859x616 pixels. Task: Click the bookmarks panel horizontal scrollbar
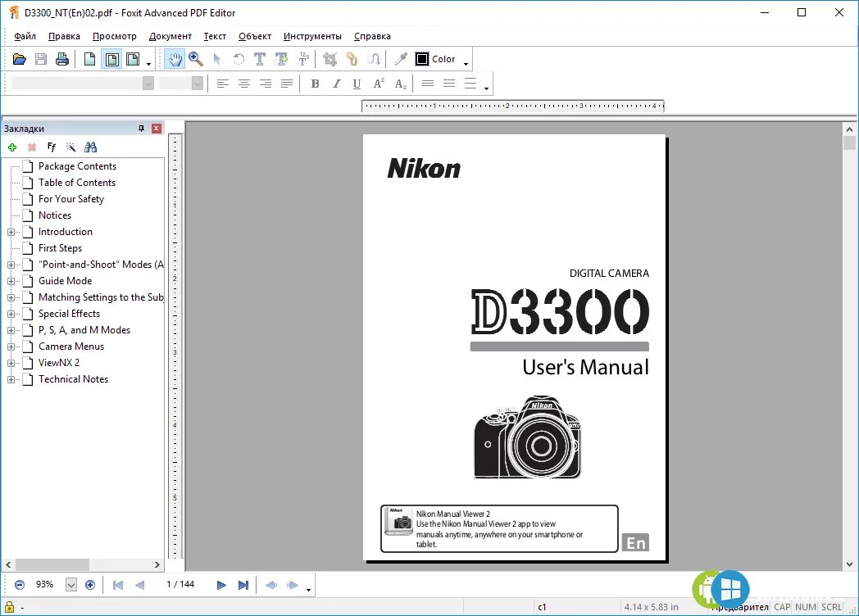click(x=52, y=564)
